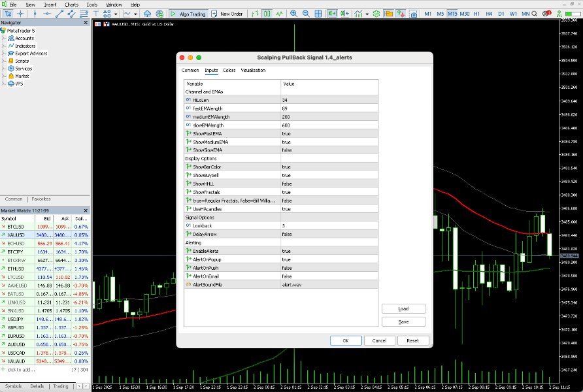This screenshot has width=583, height=392.
Task: Toggle ShowSlowEMA value false
Action: pos(329,150)
